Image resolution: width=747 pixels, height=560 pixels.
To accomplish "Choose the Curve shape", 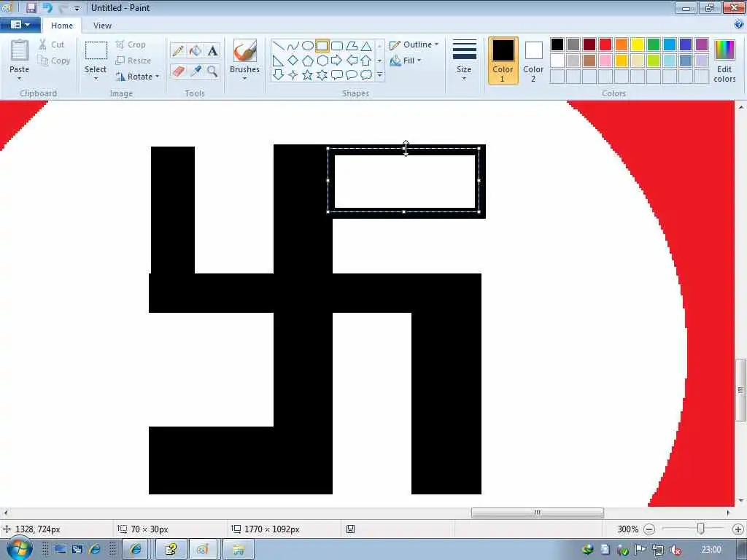I will (x=293, y=46).
